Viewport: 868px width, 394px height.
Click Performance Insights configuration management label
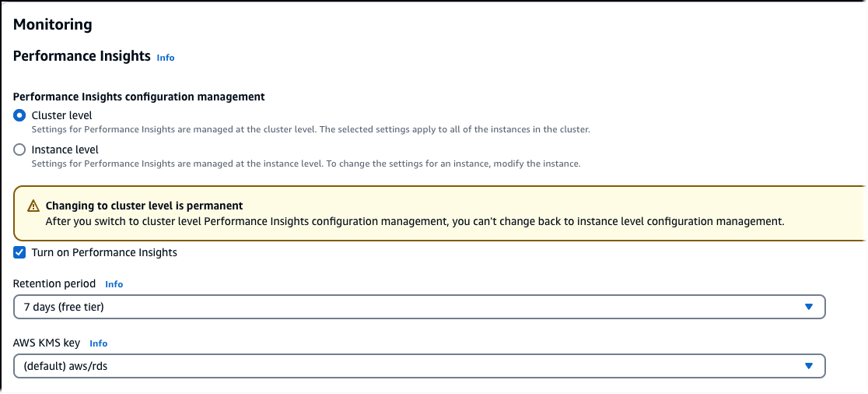(139, 97)
